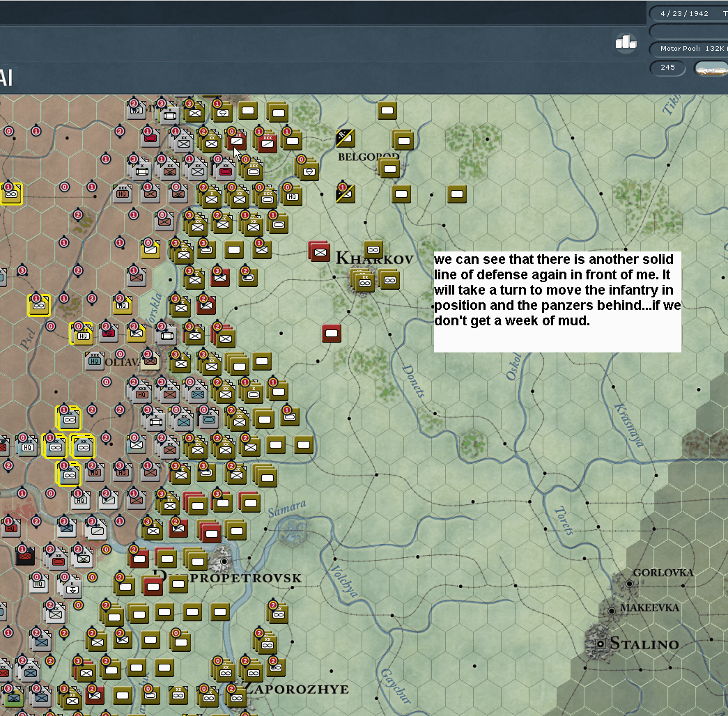Select the isolated red counter south of Kharkov
Image resolution: width=728 pixels, height=716 pixels.
(332, 334)
